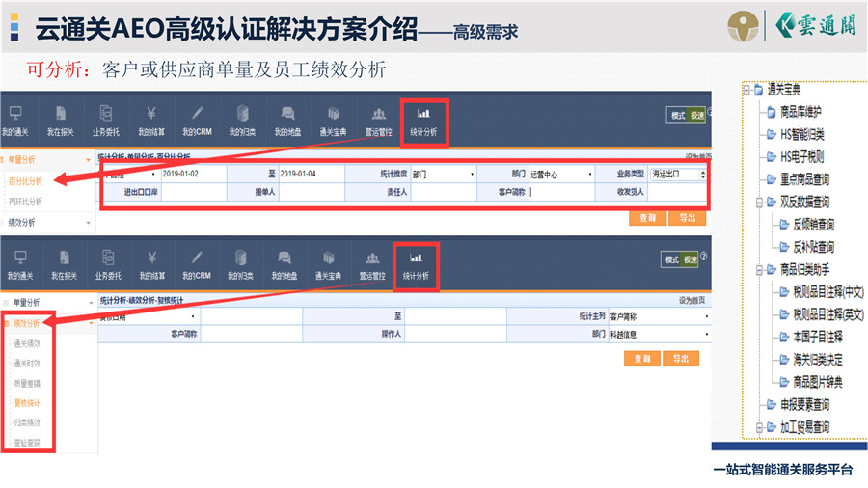Open the 复核日期 type dropdown
The image size is (868, 488).
[x=149, y=316]
